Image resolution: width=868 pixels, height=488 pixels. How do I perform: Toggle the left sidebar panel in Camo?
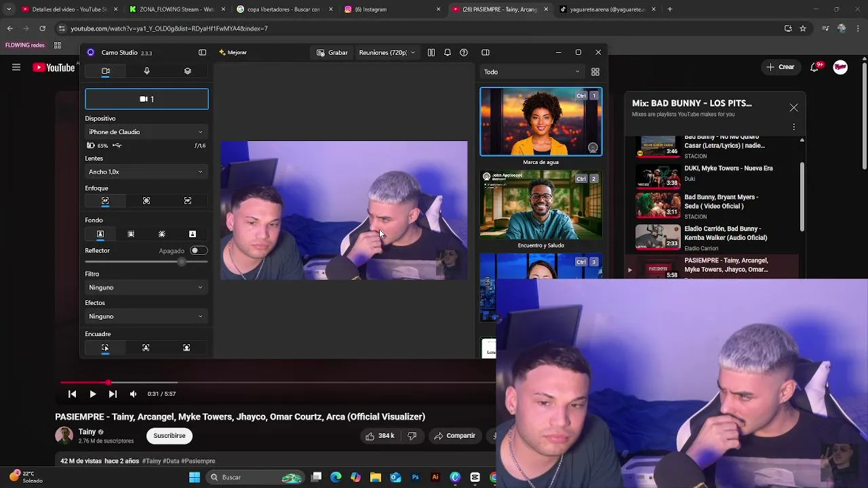202,52
